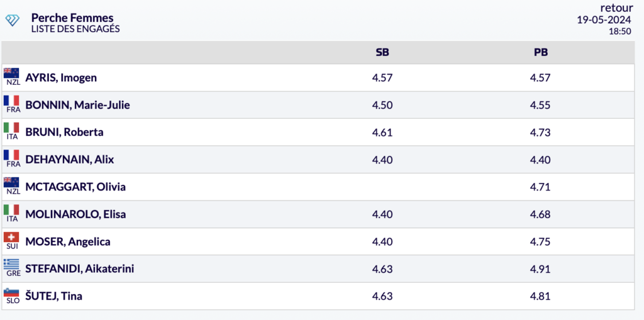The width and height of the screenshot is (644, 320).
Task: Select the MOSER, Angelica name
Action: click(68, 241)
